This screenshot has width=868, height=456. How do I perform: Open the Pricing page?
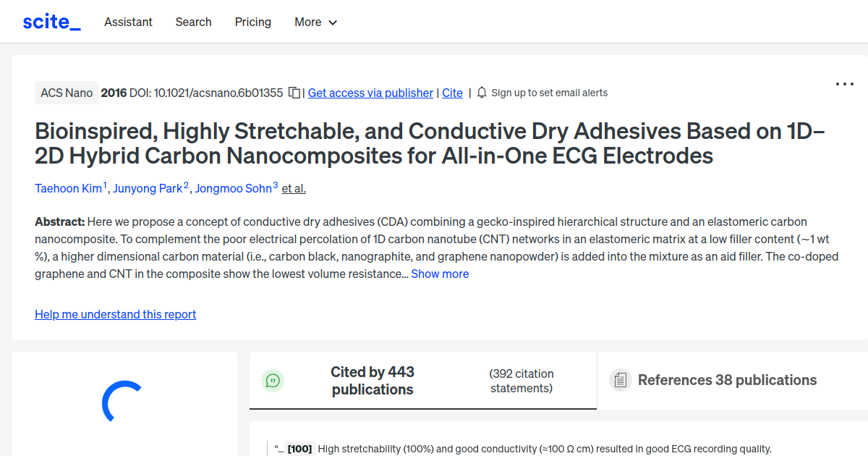click(252, 22)
